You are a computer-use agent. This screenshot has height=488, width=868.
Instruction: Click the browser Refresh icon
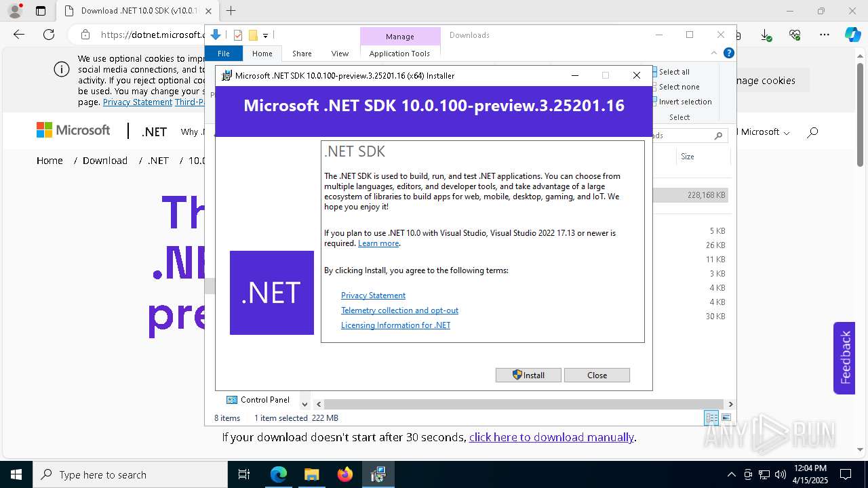coord(49,35)
